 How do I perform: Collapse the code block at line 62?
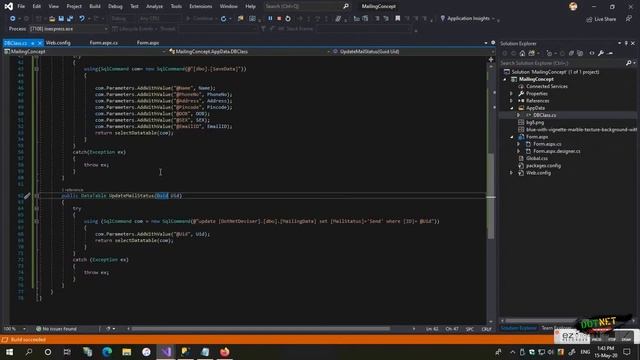(36, 196)
